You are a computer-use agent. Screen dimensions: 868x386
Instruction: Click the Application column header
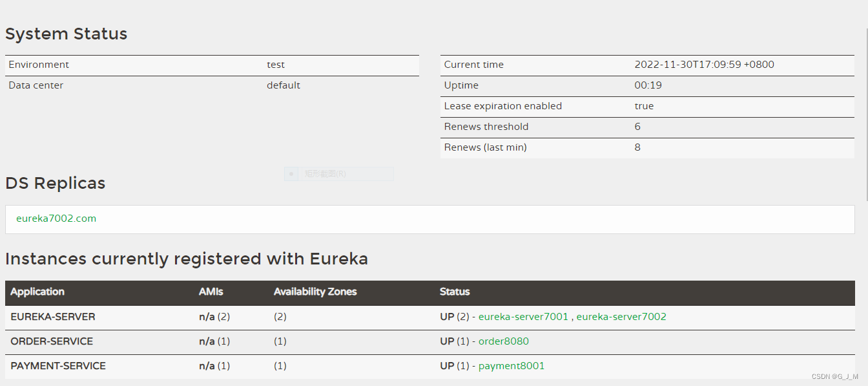click(37, 292)
